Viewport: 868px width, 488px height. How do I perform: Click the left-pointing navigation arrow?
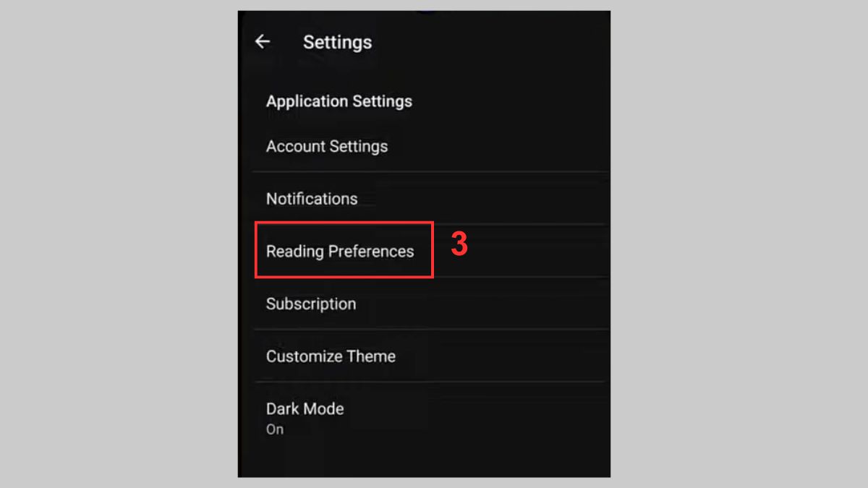pos(263,41)
